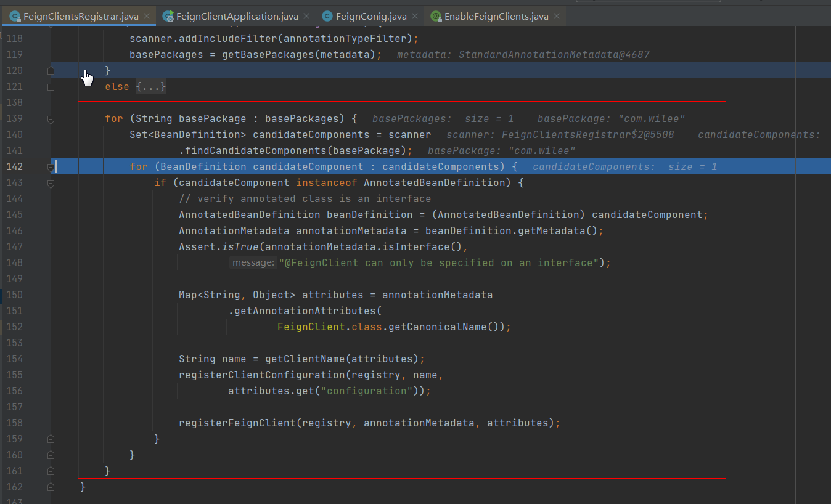The width and height of the screenshot is (831, 504).
Task: Click getClientName on line 154
Action: [x=305, y=359]
